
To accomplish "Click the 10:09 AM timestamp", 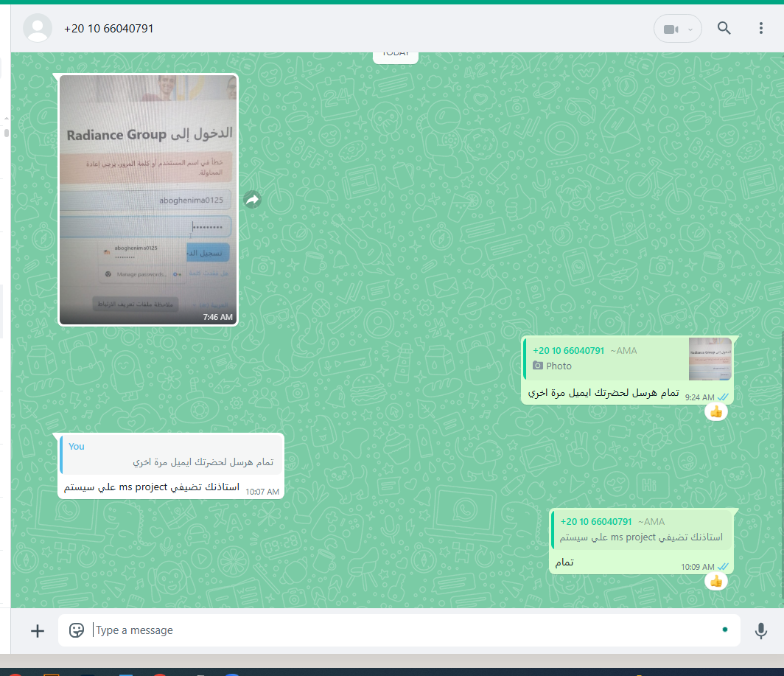I will point(698,567).
